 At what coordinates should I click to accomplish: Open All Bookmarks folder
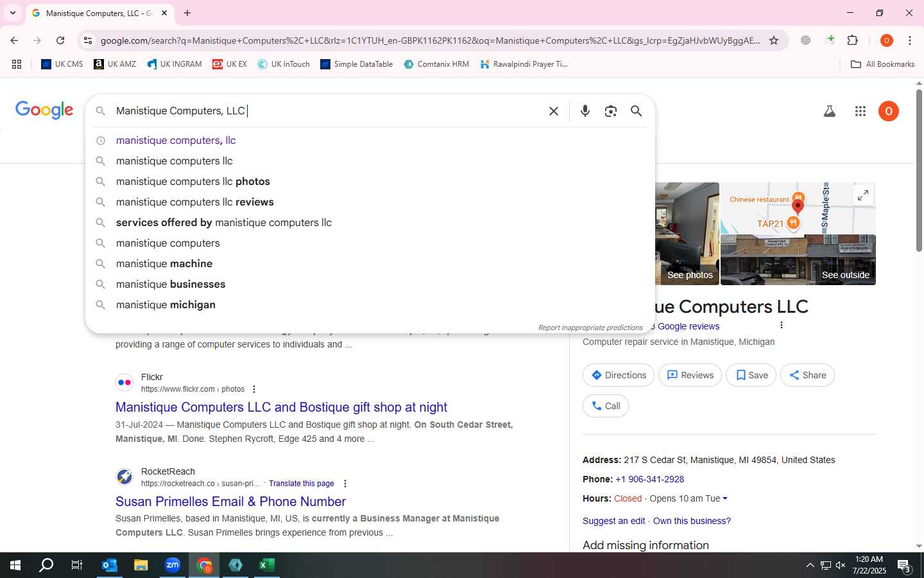[882, 64]
